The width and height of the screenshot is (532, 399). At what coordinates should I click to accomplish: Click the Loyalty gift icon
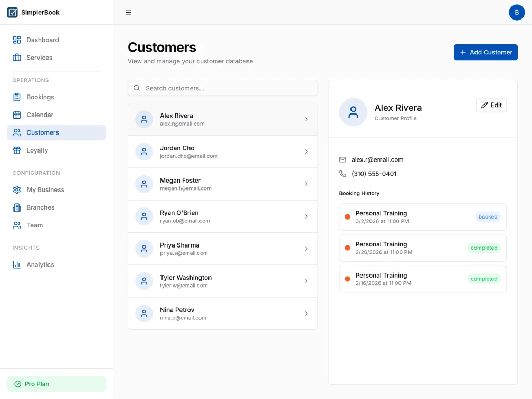tap(17, 150)
